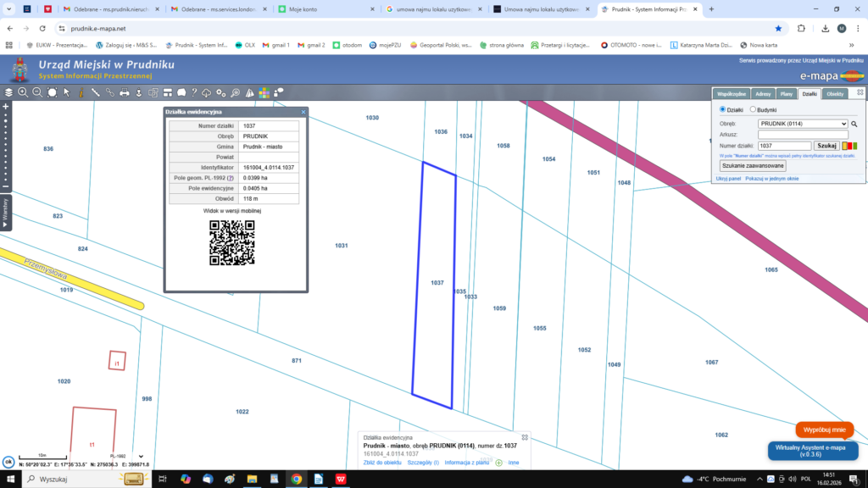The width and height of the screenshot is (868, 488).
Task: Switch to the Współrzędne tab
Action: tap(731, 94)
